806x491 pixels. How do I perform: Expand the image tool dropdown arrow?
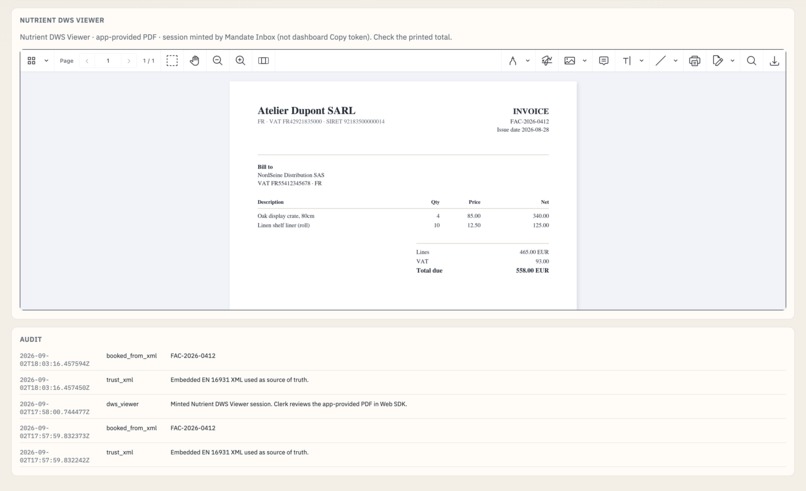click(584, 61)
